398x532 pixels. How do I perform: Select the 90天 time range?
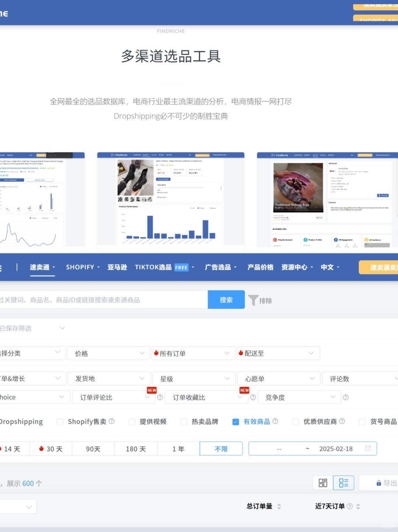[93, 449]
